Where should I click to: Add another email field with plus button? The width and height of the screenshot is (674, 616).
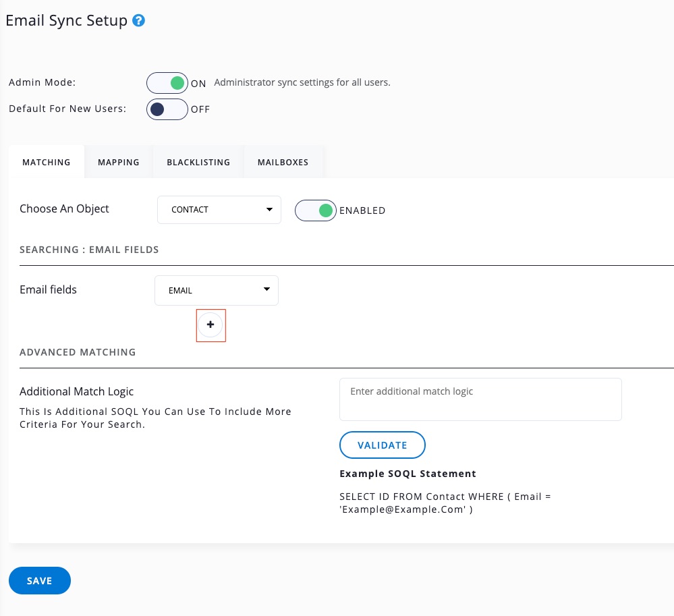click(210, 325)
